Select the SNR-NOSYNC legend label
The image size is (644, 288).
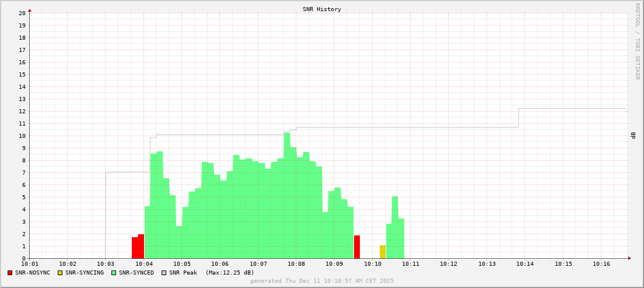[33, 273]
